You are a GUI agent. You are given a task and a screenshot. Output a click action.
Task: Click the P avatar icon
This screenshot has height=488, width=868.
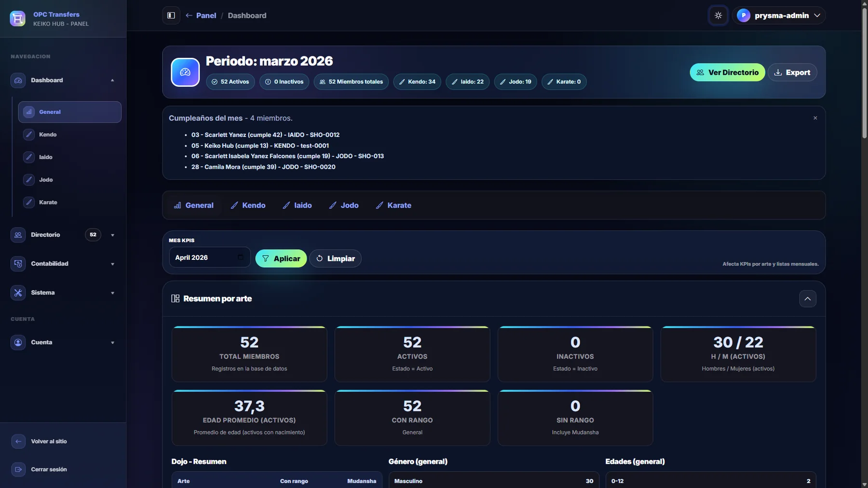[x=744, y=15]
